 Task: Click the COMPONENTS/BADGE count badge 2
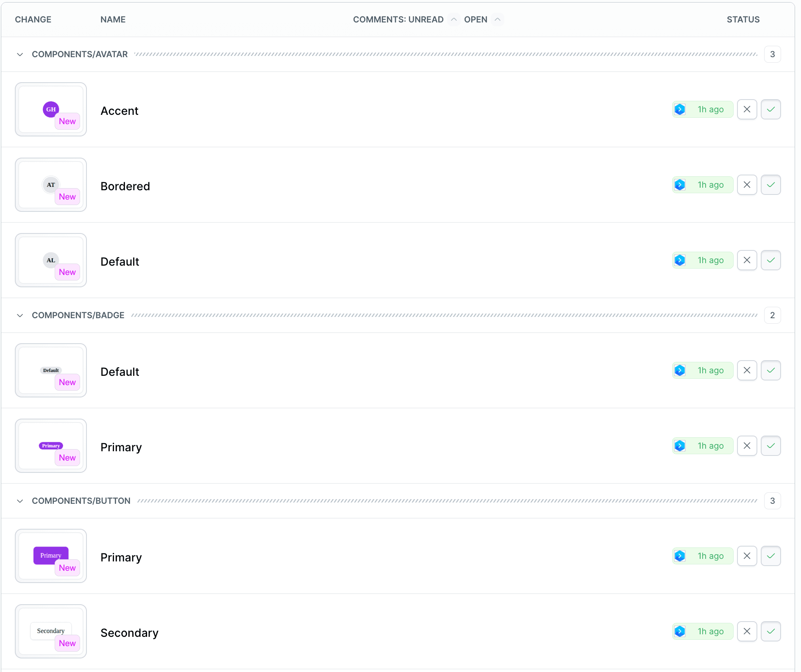coord(772,315)
